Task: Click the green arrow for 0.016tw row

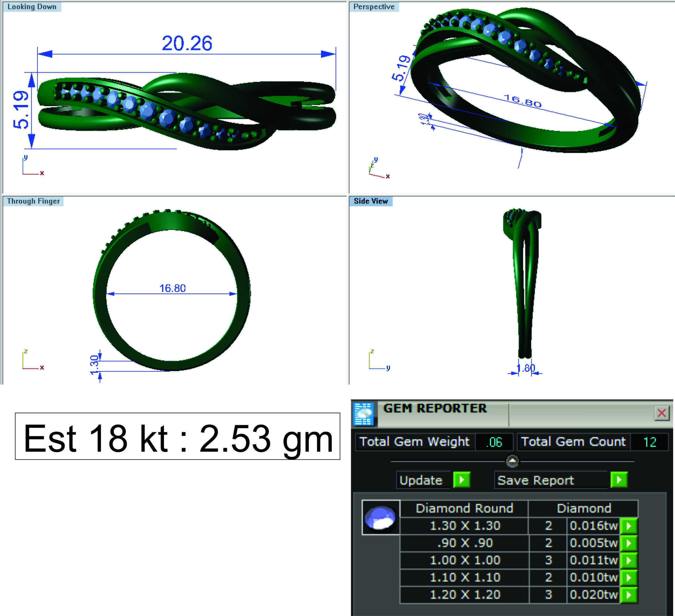Action: [628, 526]
